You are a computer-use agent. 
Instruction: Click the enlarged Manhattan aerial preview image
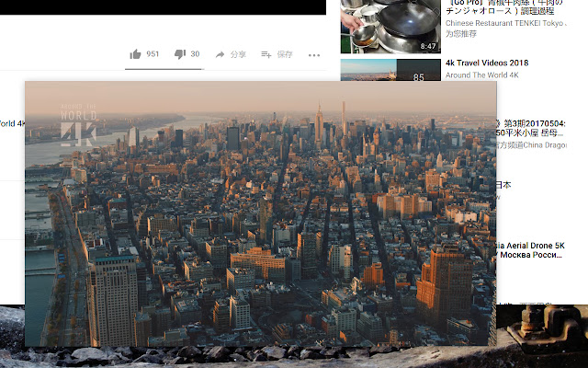point(261,213)
